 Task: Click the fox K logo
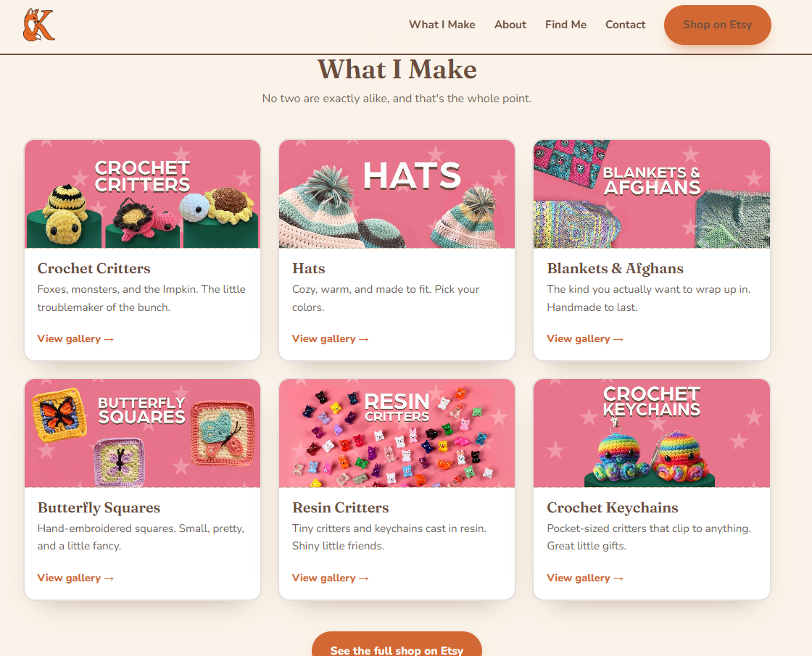[x=39, y=25]
